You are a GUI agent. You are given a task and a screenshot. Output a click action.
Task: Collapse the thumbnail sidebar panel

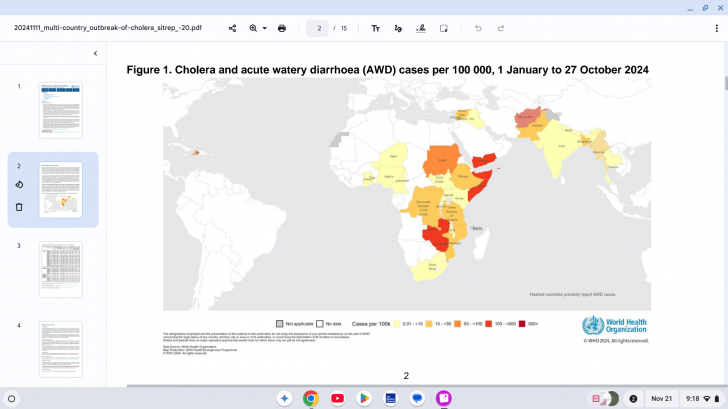(x=95, y=53)
